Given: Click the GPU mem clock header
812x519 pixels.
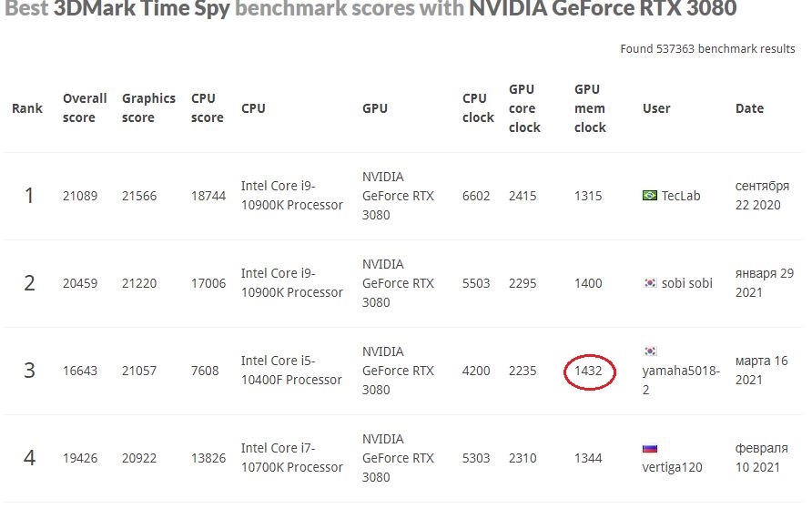Looking at the screenshot, I should pyautogui.click(x=589, y=108).
